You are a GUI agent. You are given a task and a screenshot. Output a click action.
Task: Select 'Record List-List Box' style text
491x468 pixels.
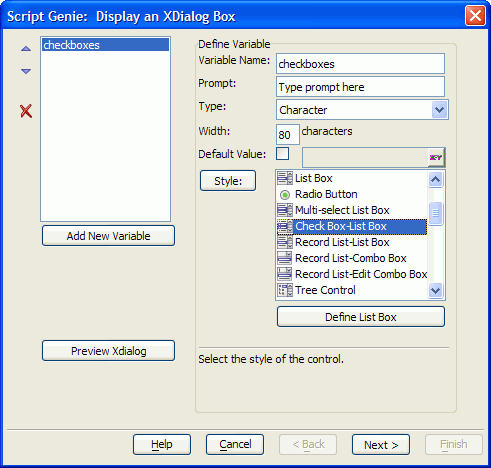342,242
